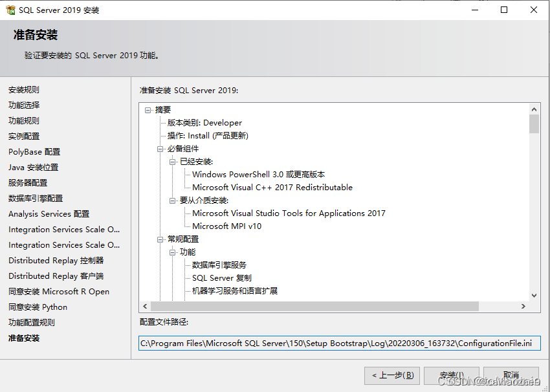Screen dimensions: 550x392
Task: Click the 配置文件路径 path field
Action: [336, 343]
